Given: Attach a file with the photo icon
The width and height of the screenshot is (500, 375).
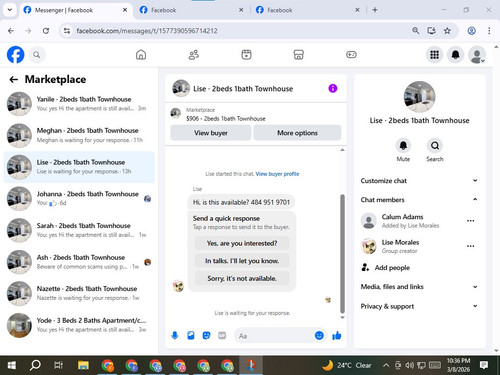Looking at the screenshot, I should point(191,335).
